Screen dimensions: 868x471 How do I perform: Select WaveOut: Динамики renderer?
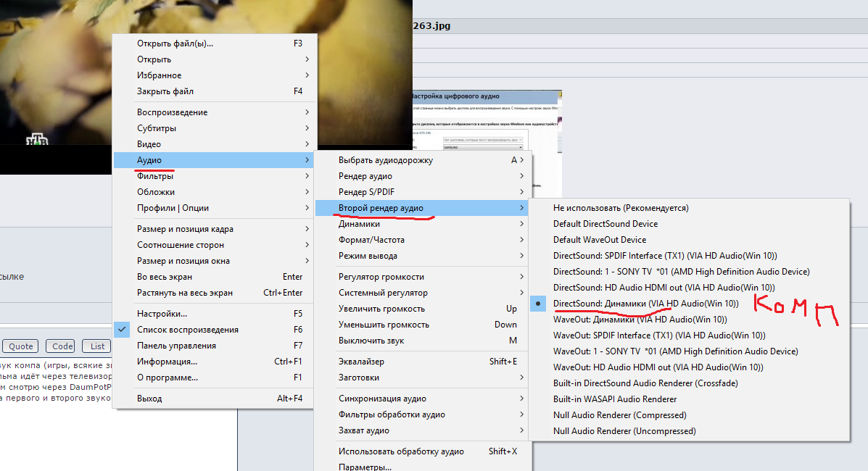689,320
